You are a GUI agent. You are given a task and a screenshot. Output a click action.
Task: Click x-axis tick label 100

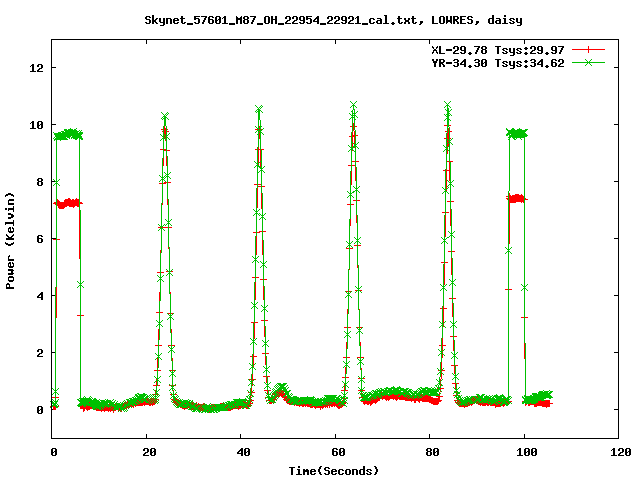[527, 452]
